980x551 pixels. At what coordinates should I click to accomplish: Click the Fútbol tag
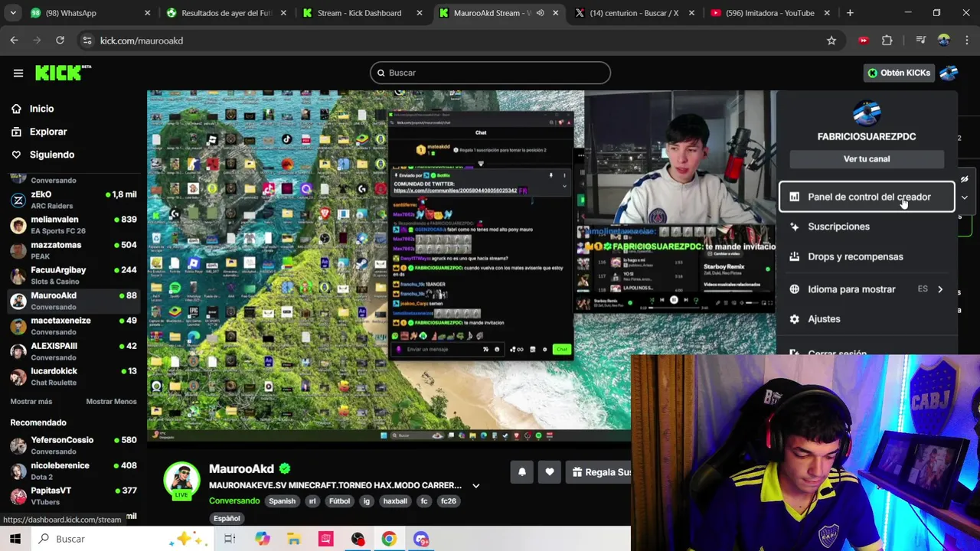click(339, 501)
